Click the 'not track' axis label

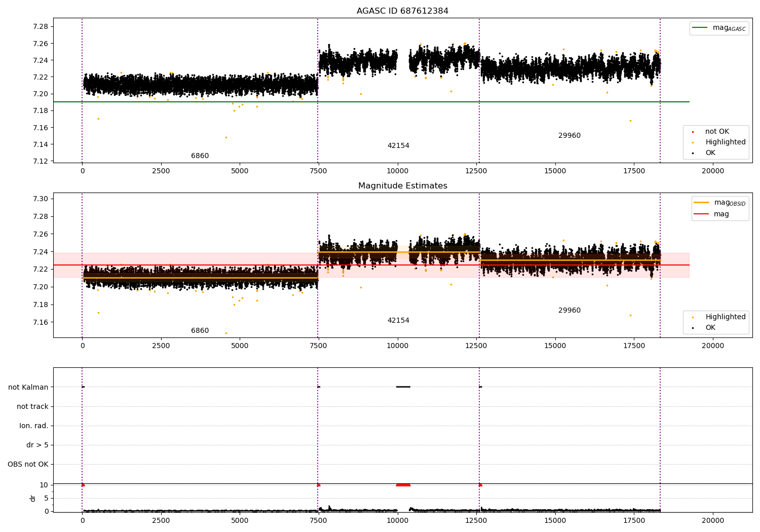(x=32, y=407)
